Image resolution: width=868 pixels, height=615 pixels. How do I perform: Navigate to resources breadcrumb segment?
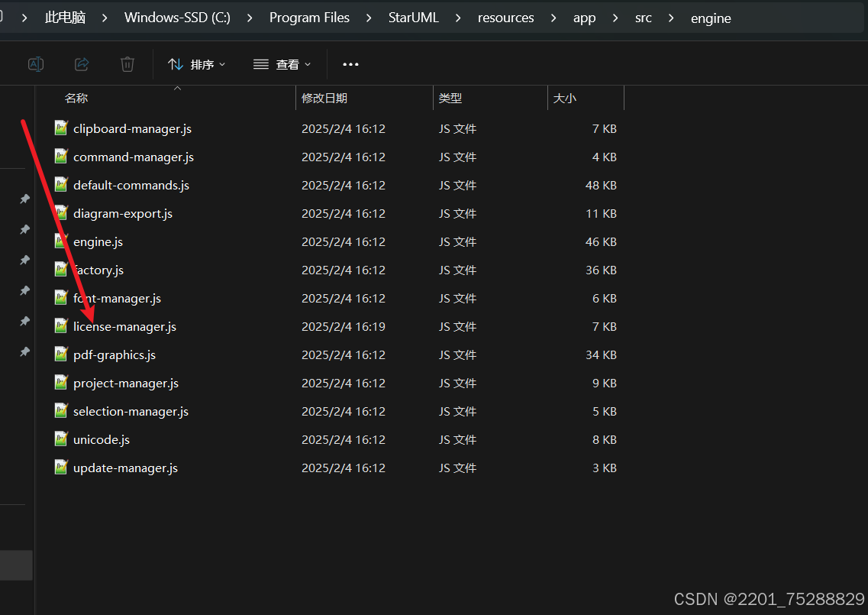coord(505,18)
